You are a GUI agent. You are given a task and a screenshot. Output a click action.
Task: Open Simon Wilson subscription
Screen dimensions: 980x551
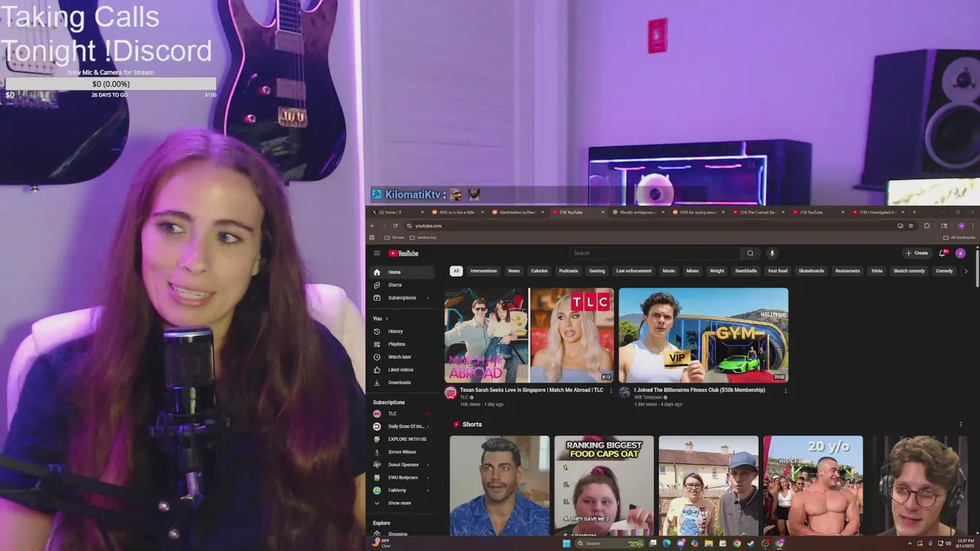tap(402, 452)
